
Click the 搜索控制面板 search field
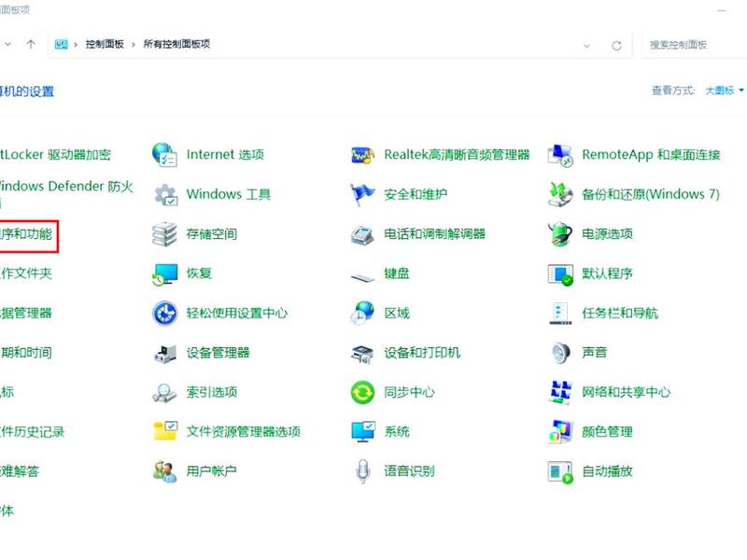pyautogui.click(x=695, y=45)
